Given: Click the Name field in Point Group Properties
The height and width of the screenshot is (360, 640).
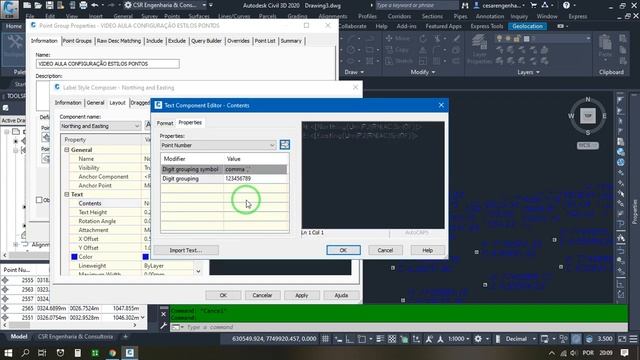Looking at the screenshot, I should [x=108, y=64].
